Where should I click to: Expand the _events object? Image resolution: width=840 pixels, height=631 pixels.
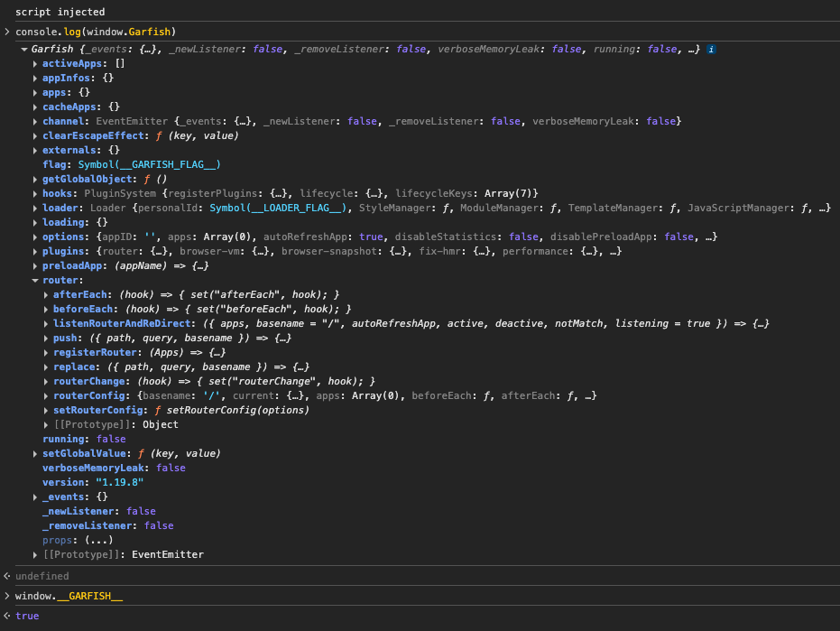tap(35, 497)
